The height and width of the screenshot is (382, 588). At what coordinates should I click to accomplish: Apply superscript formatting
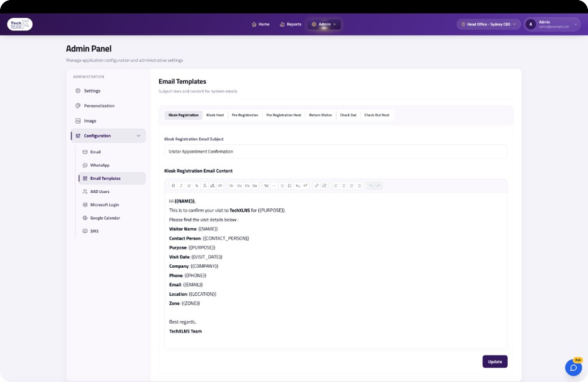305,186
